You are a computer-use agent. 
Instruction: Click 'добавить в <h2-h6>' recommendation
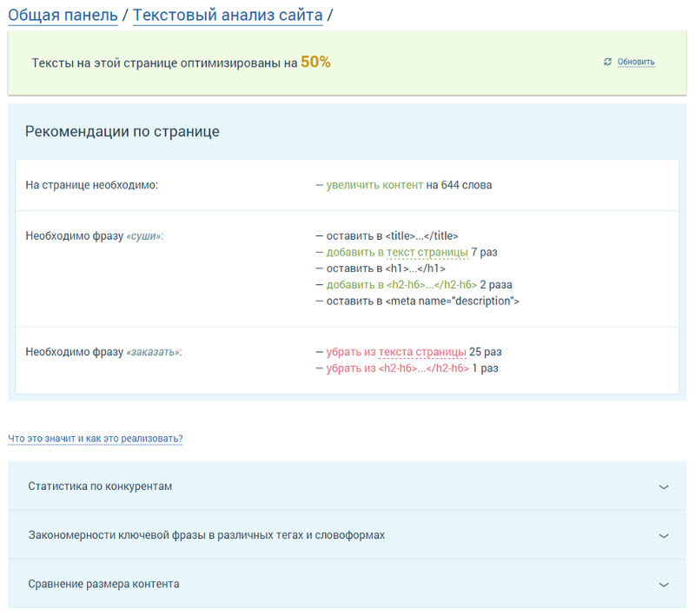pyautogui.click(x=401, y=284)
